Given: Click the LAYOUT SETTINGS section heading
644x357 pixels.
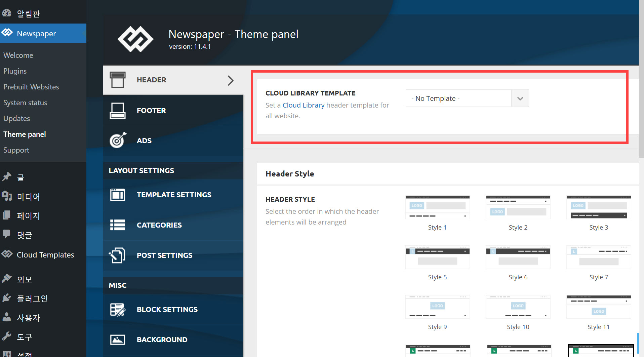Looking at the screenshot, I should pyautogui.click(x=142, y=171).
